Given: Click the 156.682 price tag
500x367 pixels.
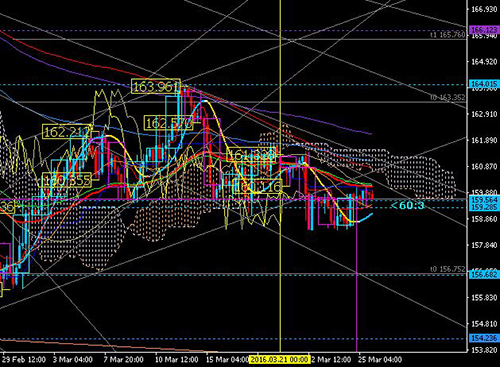Looking at the screenshot, I should [x=484, y=275].
